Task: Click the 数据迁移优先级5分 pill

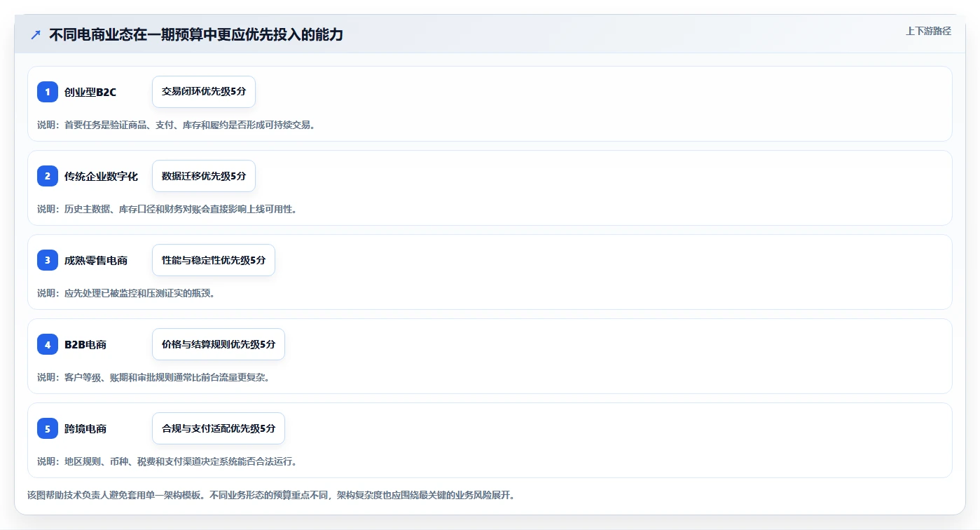Action: pos(204,176)
